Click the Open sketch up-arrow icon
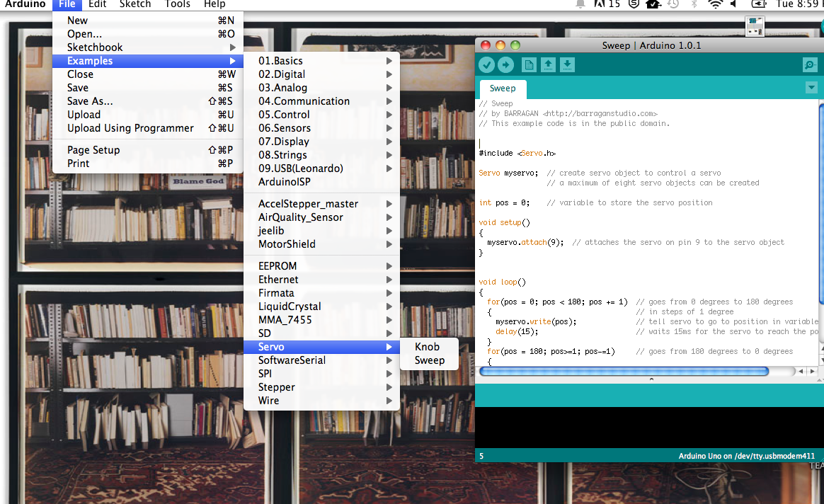This screenshot has width=824, height=504. (548, 65)
